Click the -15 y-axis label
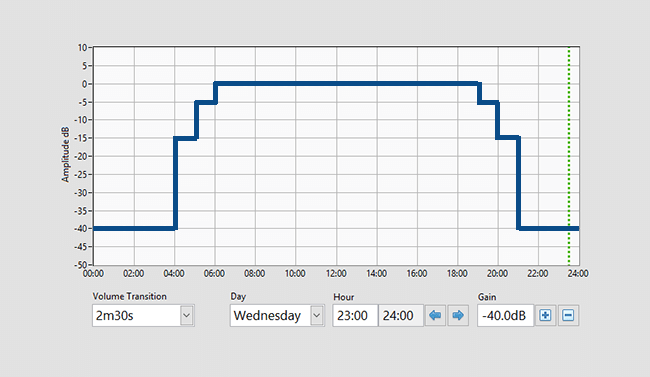Image resolution: width=650 pixels, height=377 pixels. [81, 138]
